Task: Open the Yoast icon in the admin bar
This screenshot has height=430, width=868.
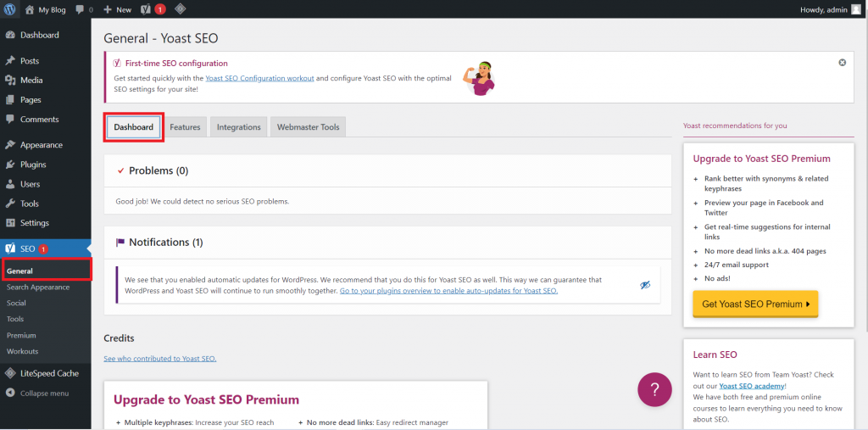Action: tap(146, 9)
